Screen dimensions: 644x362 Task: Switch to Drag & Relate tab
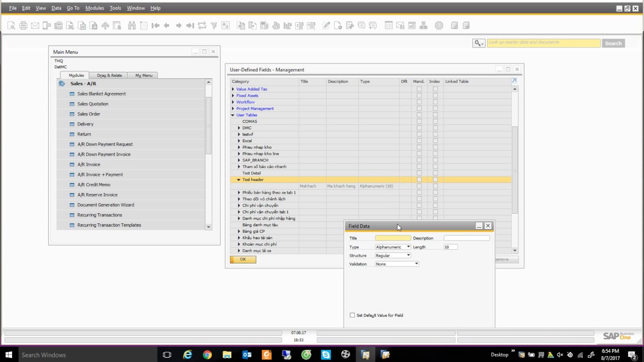pos(109,75)
